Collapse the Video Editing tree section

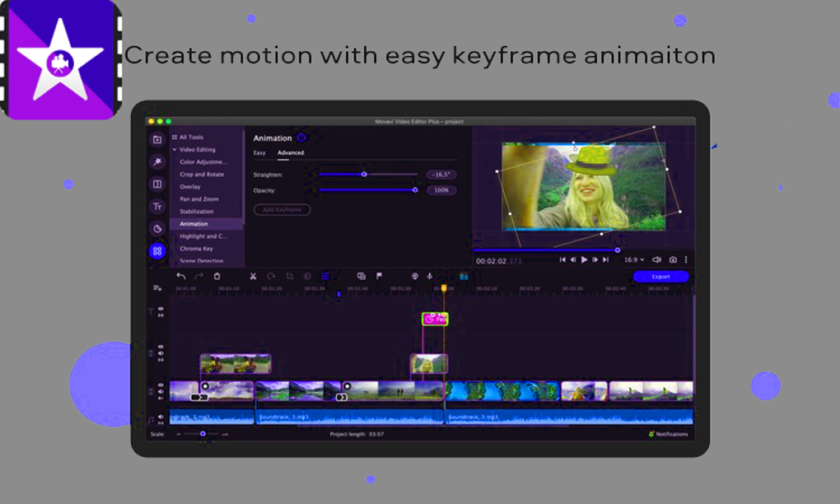click(175, 149)
